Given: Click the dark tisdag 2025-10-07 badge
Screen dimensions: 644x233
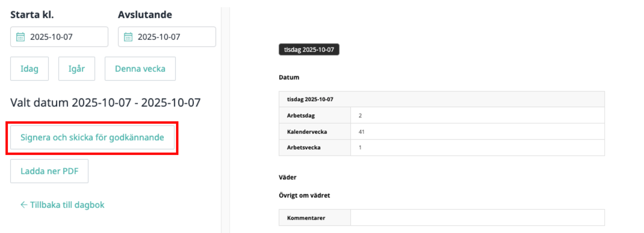Looking at the screenshot, I should coord(309,50).
